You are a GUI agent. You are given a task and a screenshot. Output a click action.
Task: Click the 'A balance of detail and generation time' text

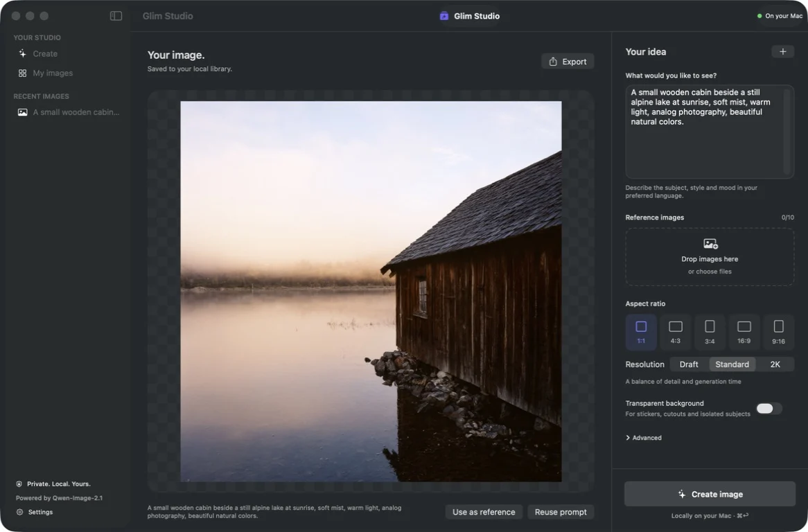click(683, 382)
